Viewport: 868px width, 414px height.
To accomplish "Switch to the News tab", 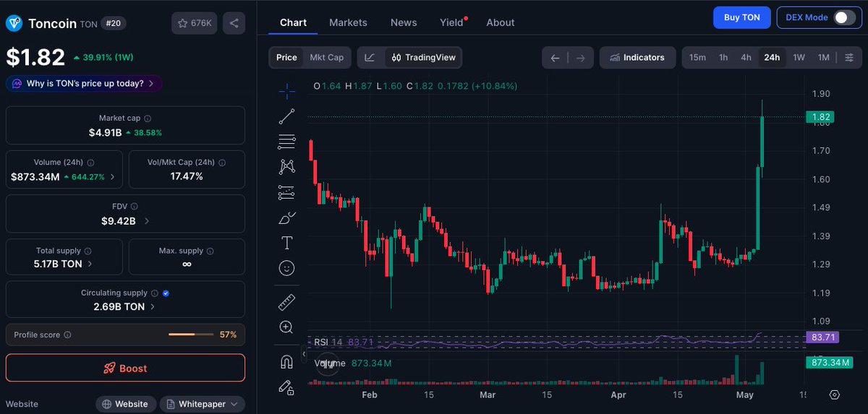I will click(x=404, y=22).
